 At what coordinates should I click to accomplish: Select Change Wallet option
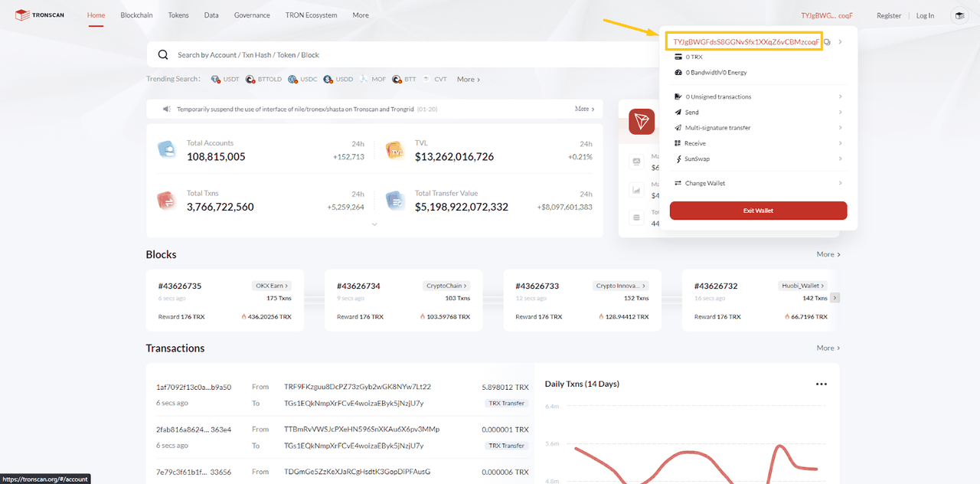[x=707, y=183]
